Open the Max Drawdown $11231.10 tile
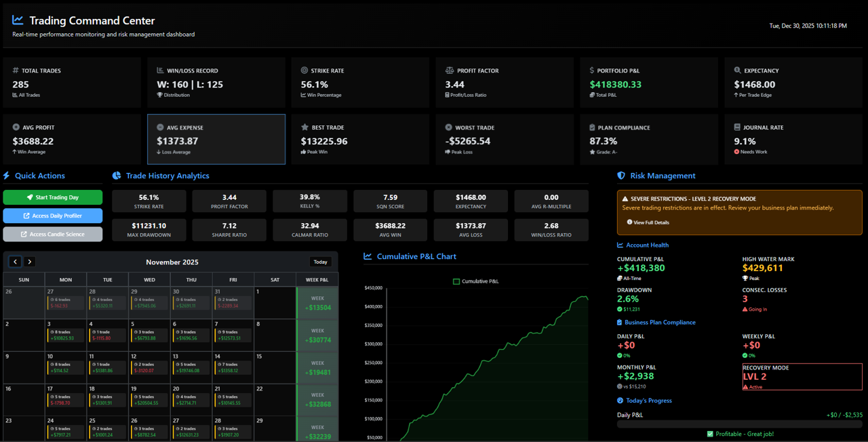This screenshot has height=442, width=868. pos(149,230)
